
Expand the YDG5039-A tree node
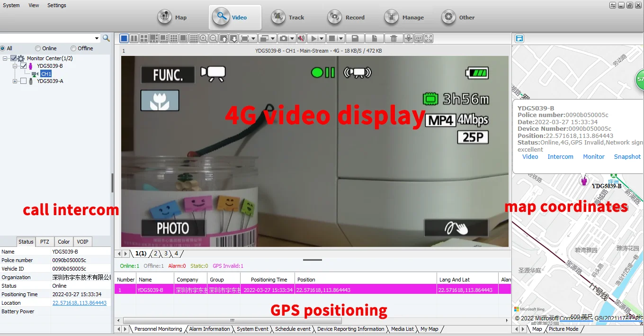coord(15,81)
